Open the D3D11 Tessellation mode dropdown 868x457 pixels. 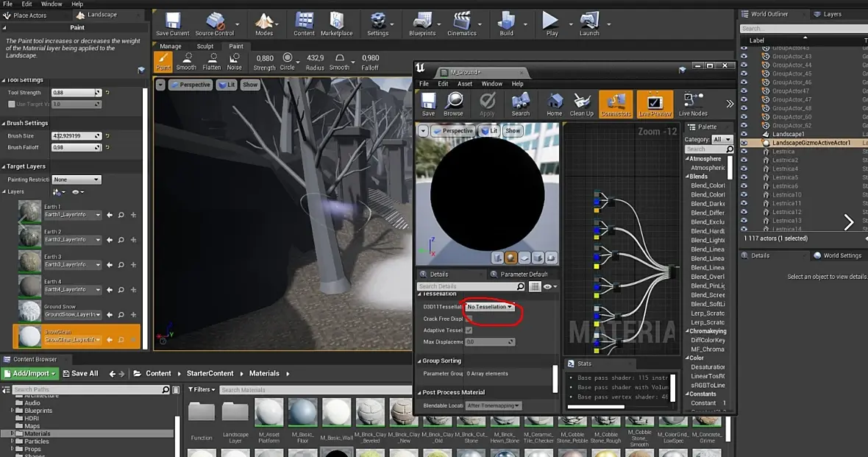(490, 307)
